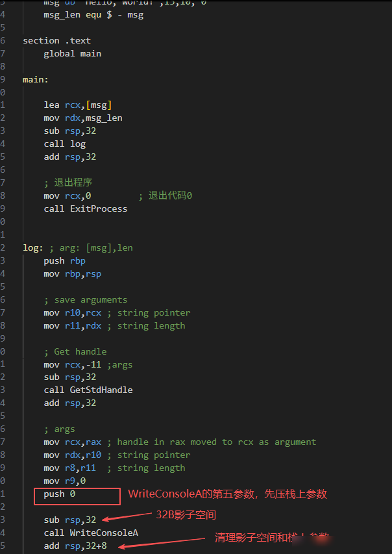The width and height of the screenshot is (392, 554).
Task: Place cursor on 'main:' label
Action: [36, 80]
